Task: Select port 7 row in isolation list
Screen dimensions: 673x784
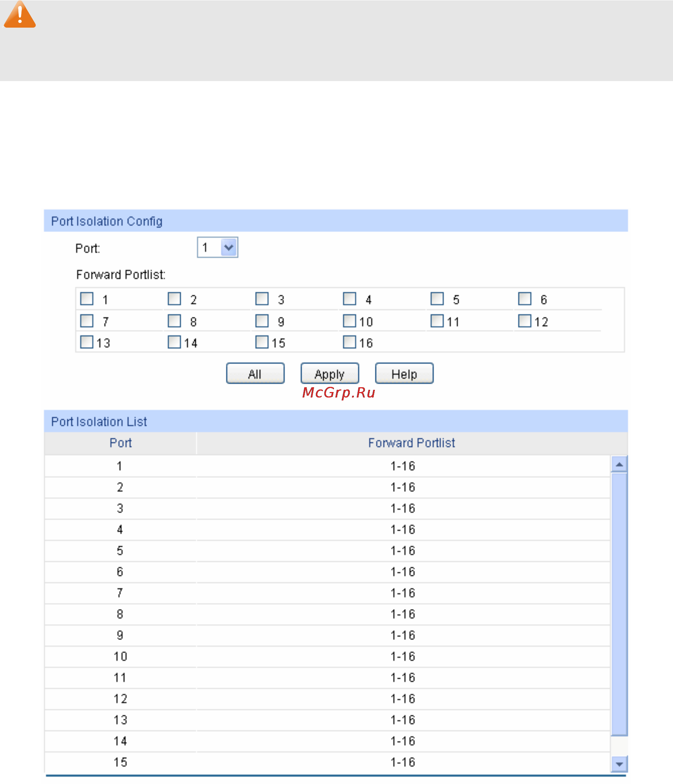Action: pos(327,593)
